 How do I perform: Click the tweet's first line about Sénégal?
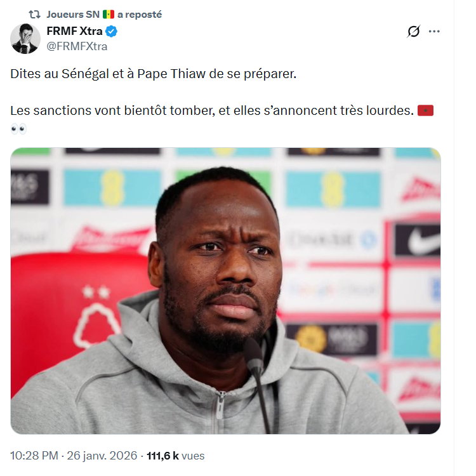click(153, 74)
